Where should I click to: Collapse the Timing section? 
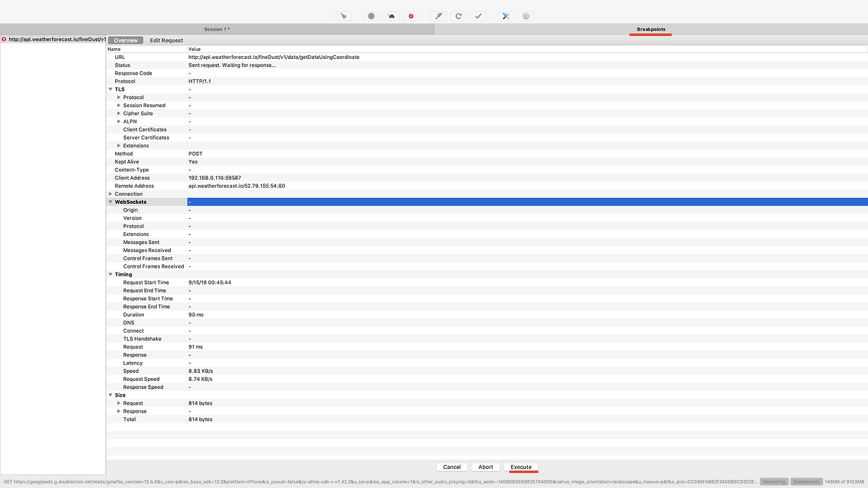coord(111,274)
